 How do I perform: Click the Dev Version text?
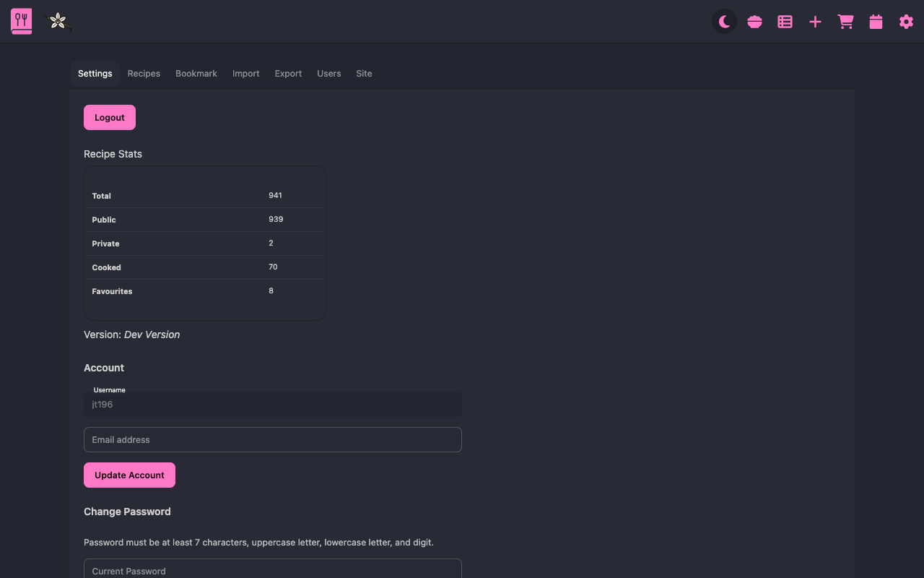coord(152,335)
